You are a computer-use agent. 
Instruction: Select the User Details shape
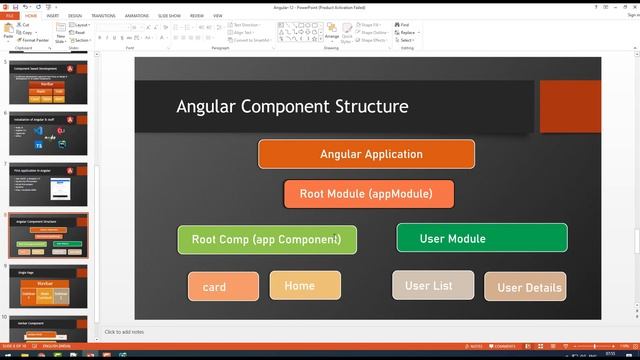[525, 287]
